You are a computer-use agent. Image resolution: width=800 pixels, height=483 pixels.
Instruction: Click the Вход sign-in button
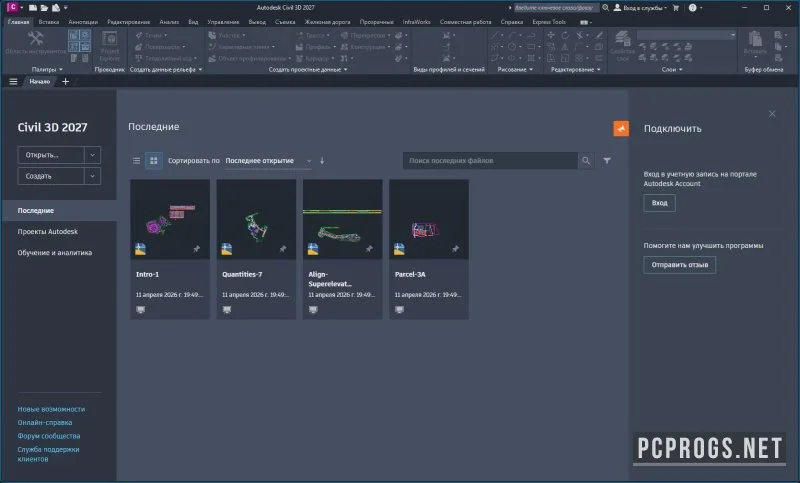(x=660, y=203)
